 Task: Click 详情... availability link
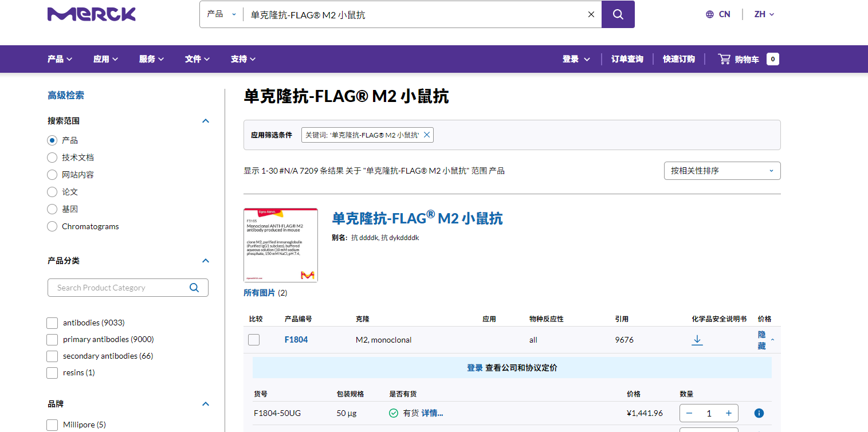(433, 413)
